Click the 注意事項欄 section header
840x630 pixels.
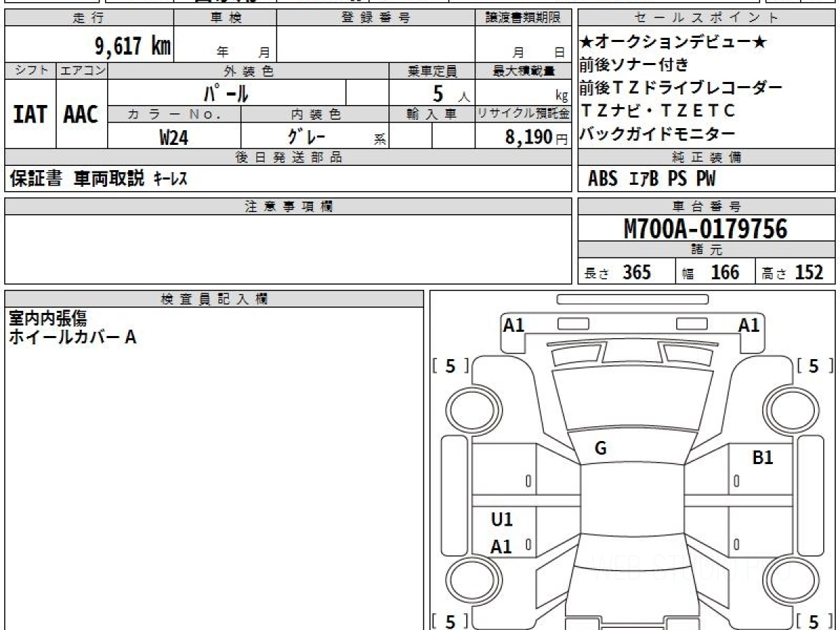click(x=288, y=206)
